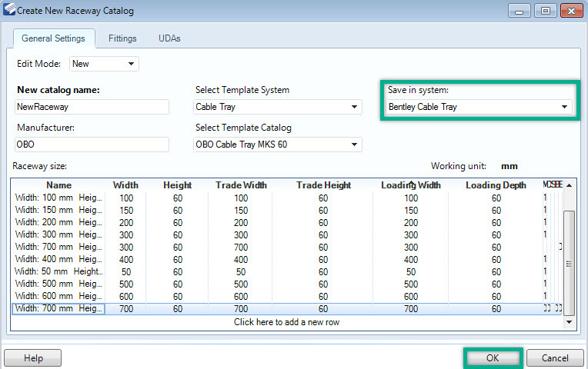Maximize the Create New Raceway Catalog window

pyautogui.click(x=546, y=11)
